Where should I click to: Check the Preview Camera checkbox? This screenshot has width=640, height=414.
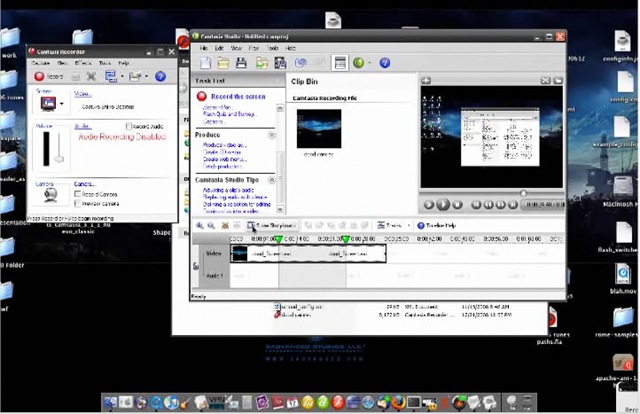tap(78, 203)
